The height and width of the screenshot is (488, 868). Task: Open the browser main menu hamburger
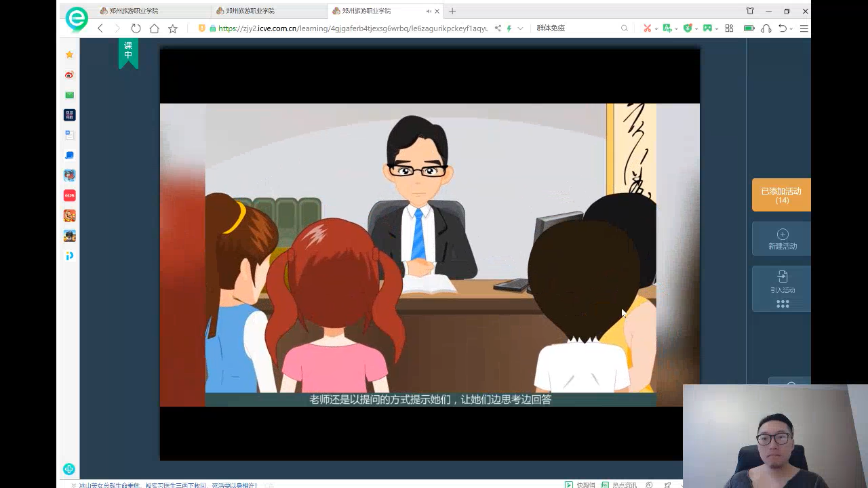(804, 28)
